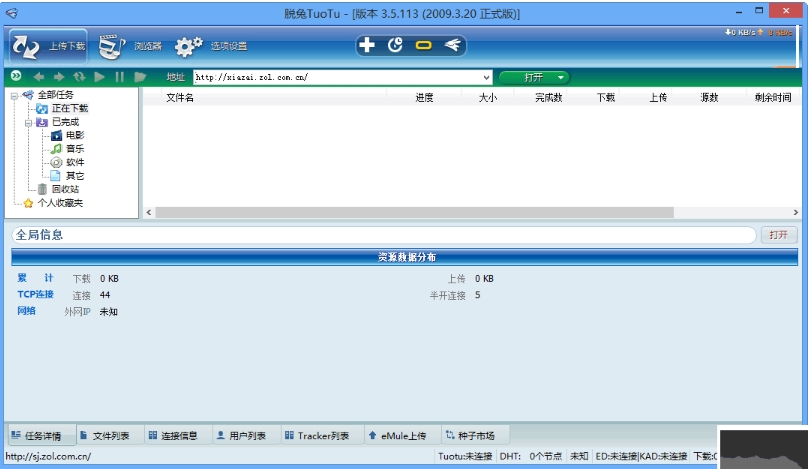Click the 电影 film icon
The image size is (808, 469).
tap(56, 136)
